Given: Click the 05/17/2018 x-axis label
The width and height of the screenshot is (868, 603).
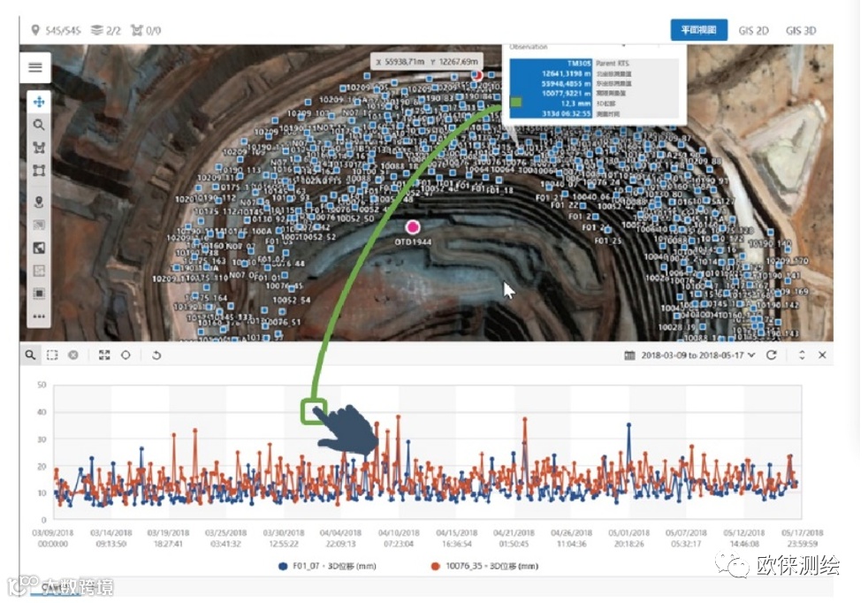Looking at the screenshot, I should point(802,538).
